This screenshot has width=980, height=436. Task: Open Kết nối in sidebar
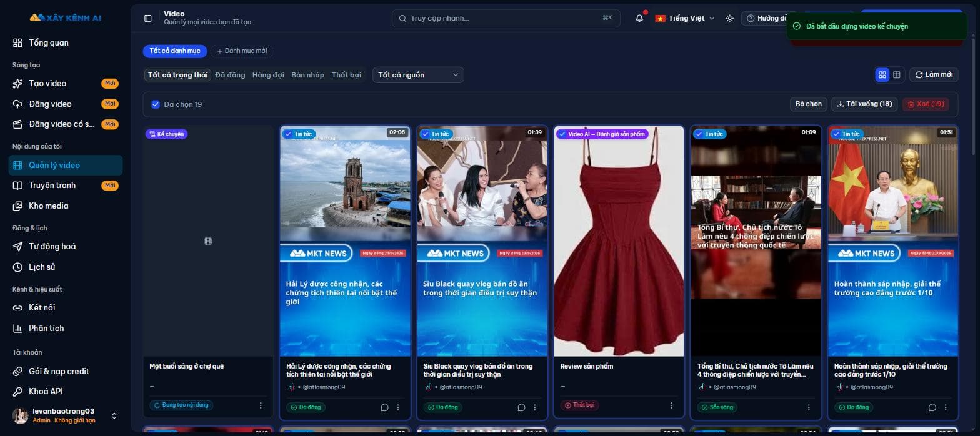click(65, 307)
